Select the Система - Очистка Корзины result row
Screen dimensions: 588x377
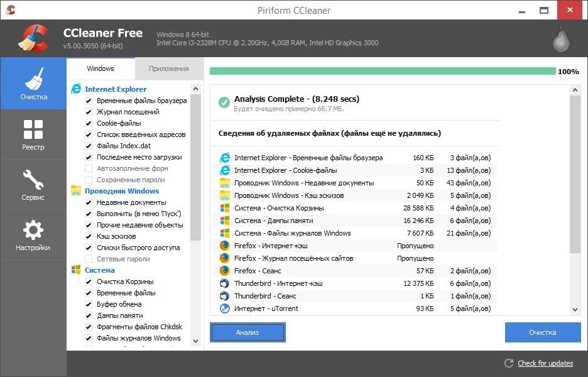pos(355,208)
